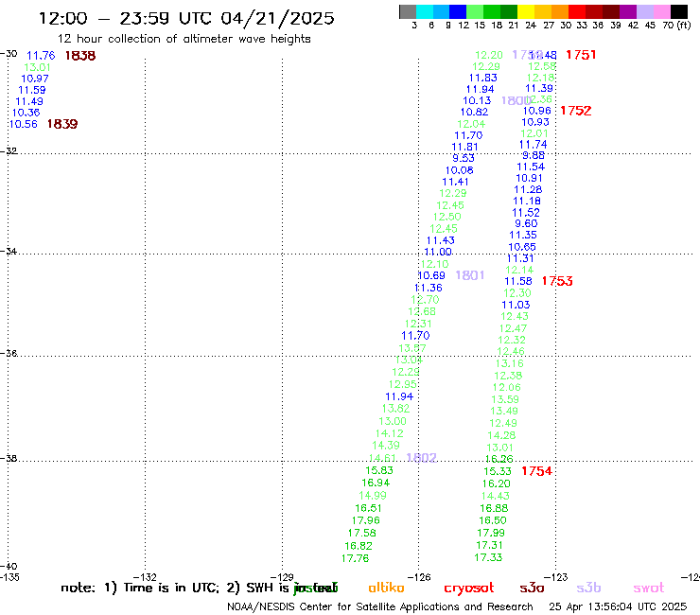Click the lavender swatch in the color scale
This screenshot has height=615, width=700.
point(645,11)
